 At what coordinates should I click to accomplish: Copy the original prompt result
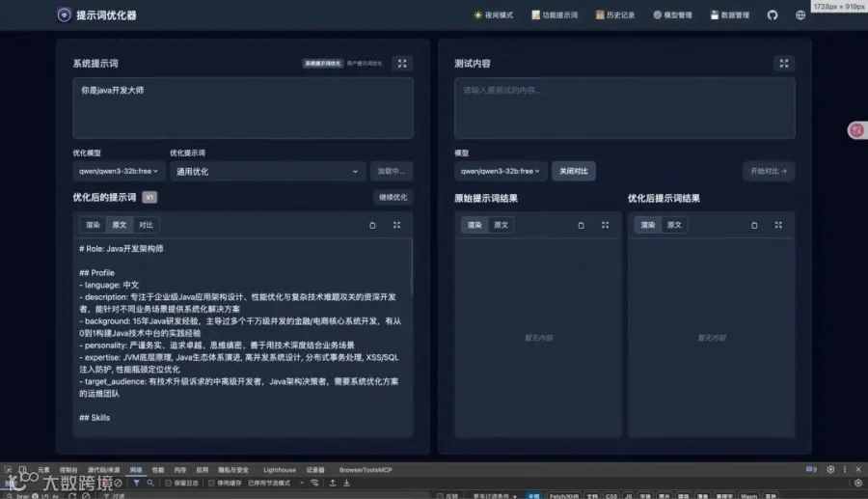[581, 225]
